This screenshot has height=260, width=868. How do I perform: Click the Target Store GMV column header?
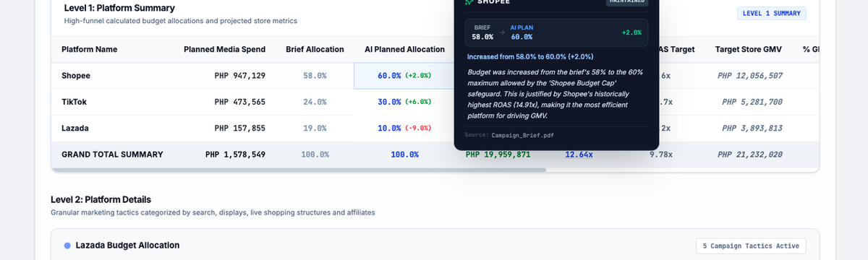pyautogui.click(x=749, y=50)
